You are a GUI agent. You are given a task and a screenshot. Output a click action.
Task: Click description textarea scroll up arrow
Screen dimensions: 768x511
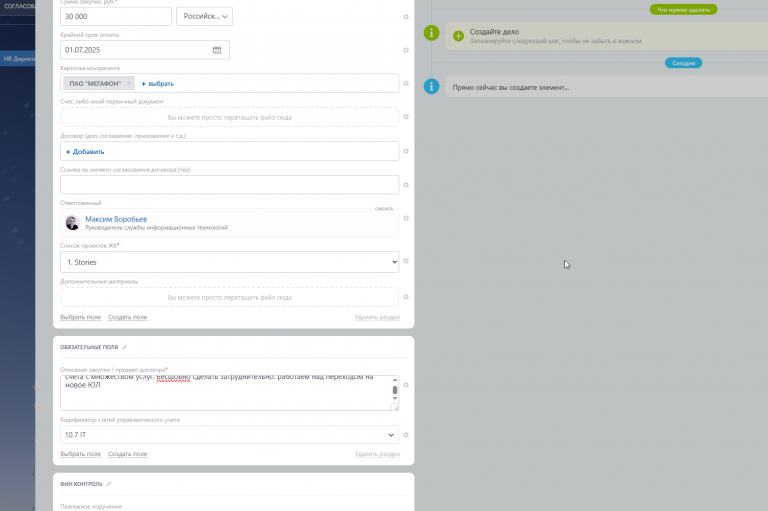click(x=395, y=380)
